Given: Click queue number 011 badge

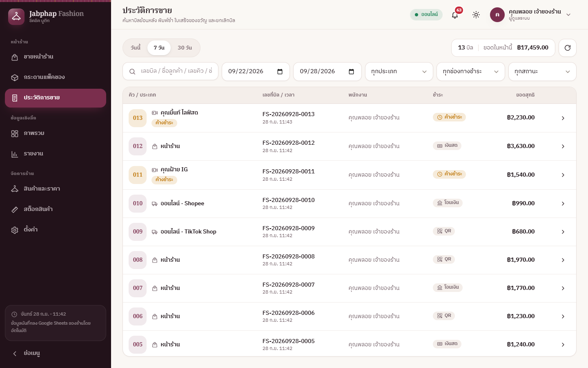Looking at the screenshot, I should coord(138,175).
